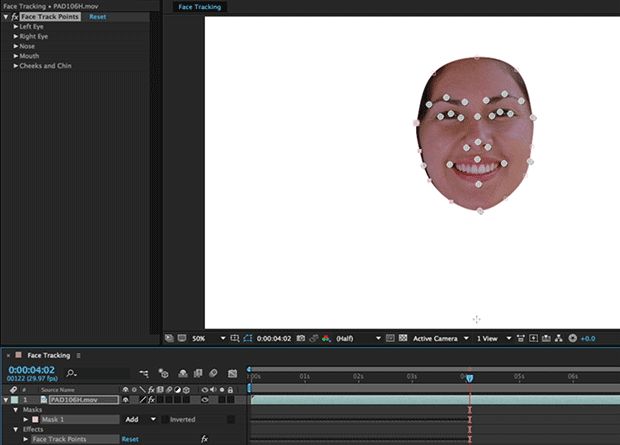This screenshot has height=445, width=620.
Task: Expand the Nose property group
Action: click(x=16, y=46)
